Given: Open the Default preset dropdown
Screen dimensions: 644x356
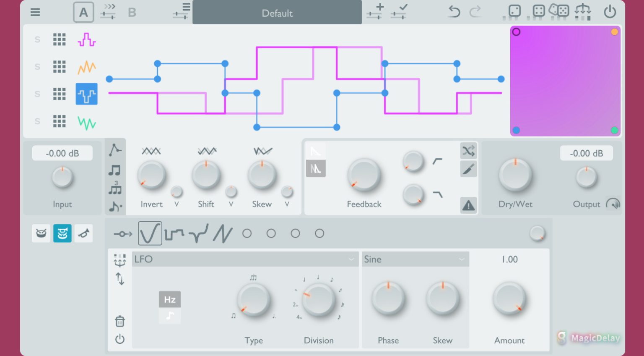Looking at the screenshot, I should [x=277, y=12].
